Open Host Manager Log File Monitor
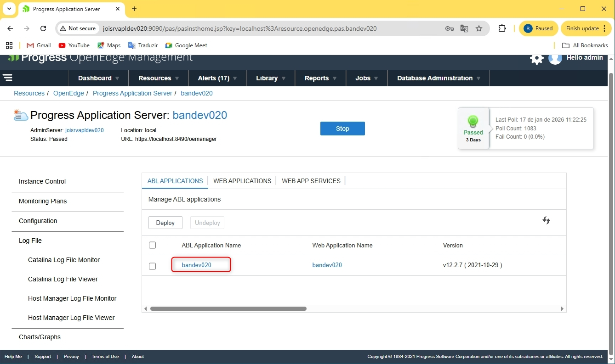Screen dimensions: 615x364 point(72,298)
